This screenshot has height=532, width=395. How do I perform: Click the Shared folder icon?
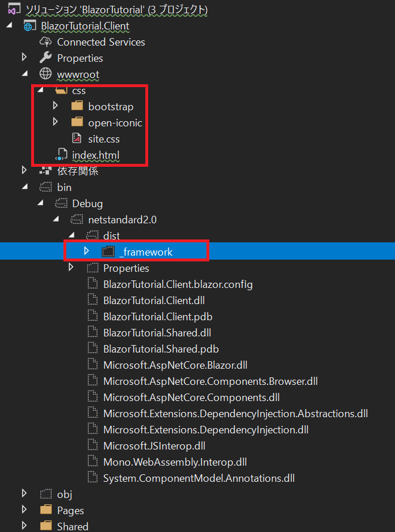(x=46, y=526)
